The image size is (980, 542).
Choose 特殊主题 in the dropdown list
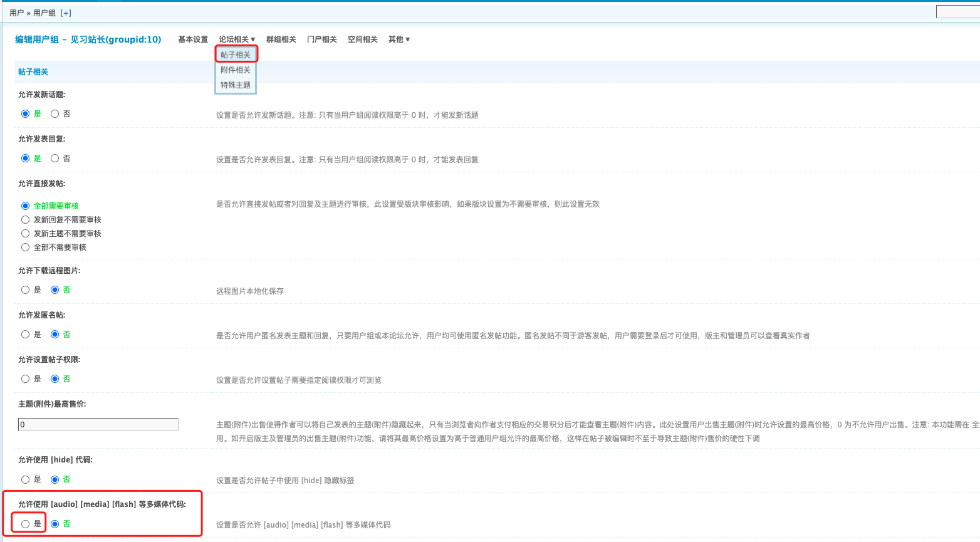(236, 85)
